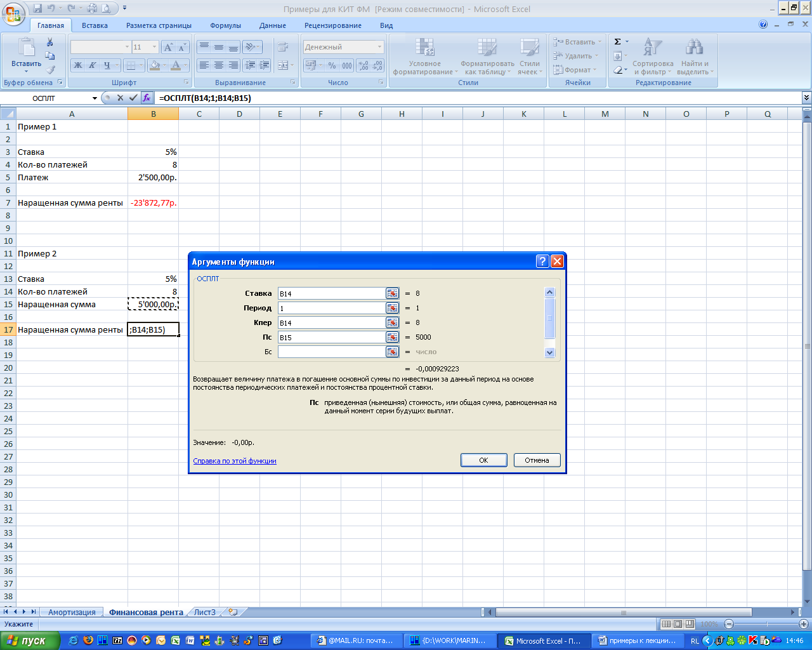
Task: Click the thousands separator (000) icon
Action: coord(347,65)
